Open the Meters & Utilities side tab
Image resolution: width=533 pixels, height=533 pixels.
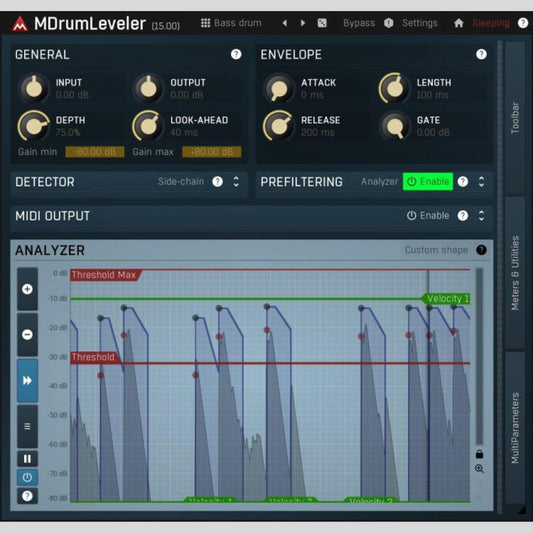tap(515, 273)
